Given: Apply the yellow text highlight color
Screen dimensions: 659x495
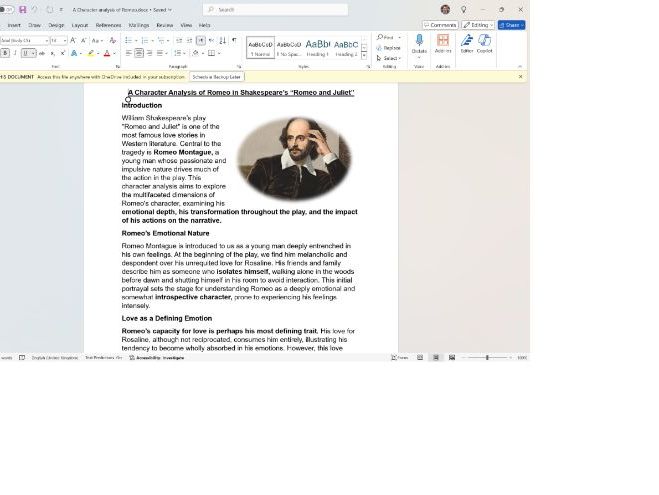Looking at the screenshot, I should point(91,53).
